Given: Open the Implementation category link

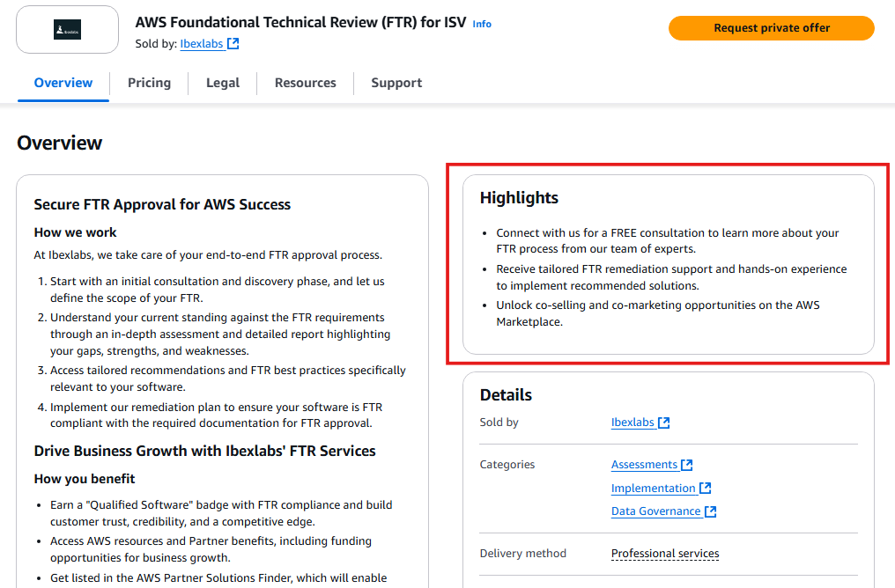Looking at the screenshot, I should point(653,489).
